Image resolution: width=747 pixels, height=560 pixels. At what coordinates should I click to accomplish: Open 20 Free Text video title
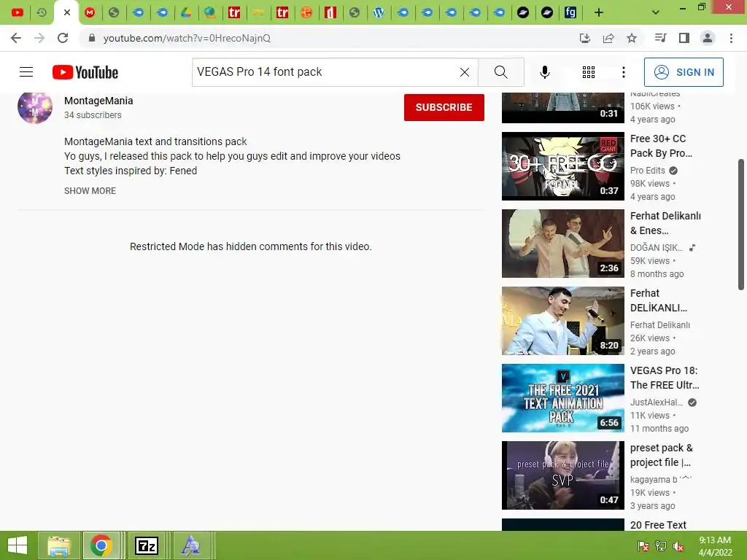pyautogui.click(x=658, y=525)
